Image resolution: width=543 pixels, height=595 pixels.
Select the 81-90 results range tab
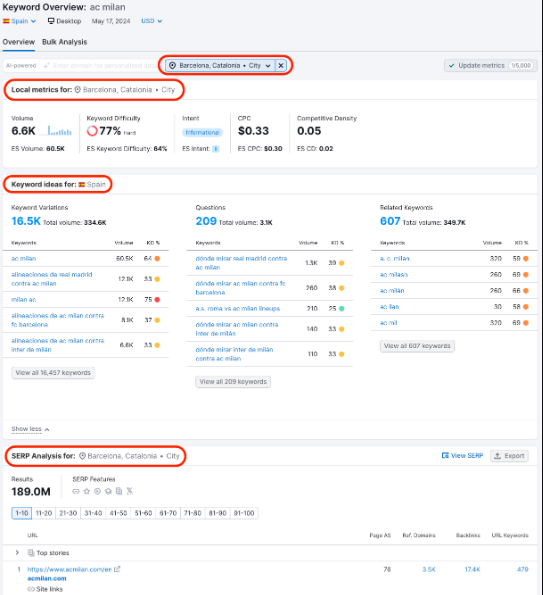(x=218, y=513)
